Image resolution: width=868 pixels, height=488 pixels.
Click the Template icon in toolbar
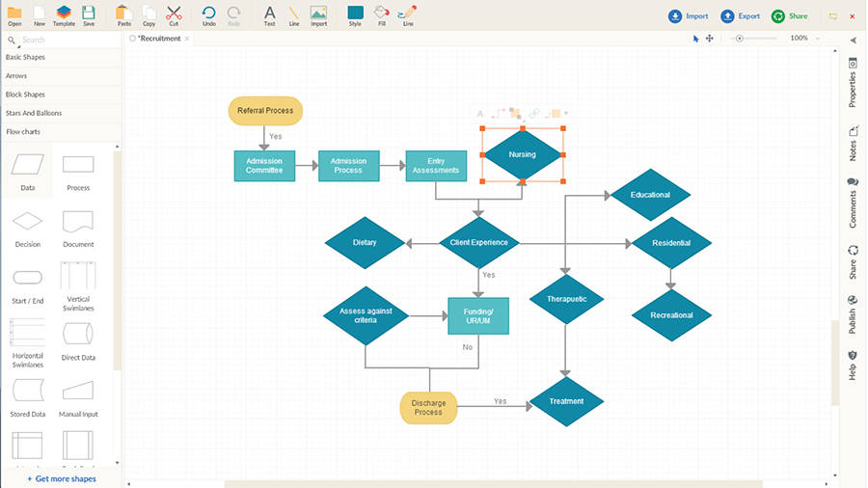[64, 14]
